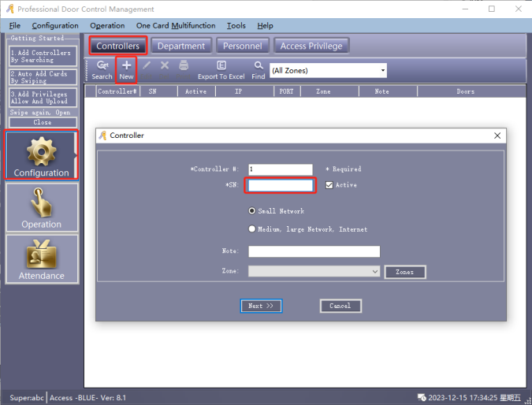Switch to the Personnel tab
The width and height of the screenshot is (532, 405).
(x=243, y=46)
